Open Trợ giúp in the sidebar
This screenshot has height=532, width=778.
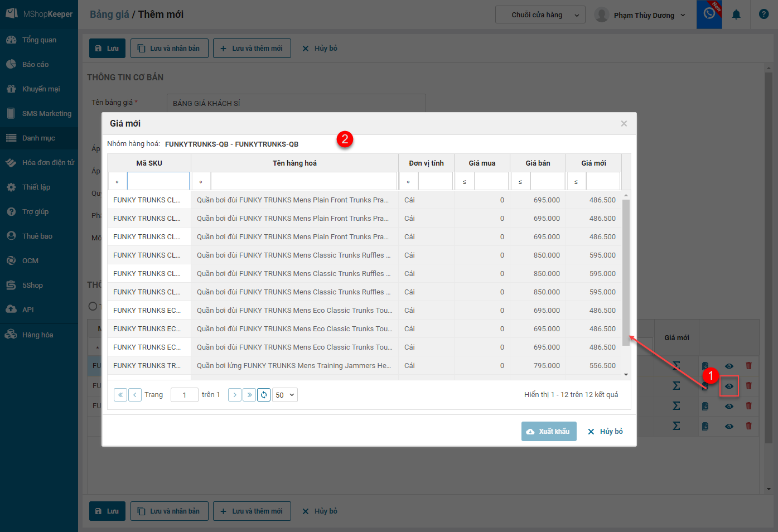(x=39, y=211)
